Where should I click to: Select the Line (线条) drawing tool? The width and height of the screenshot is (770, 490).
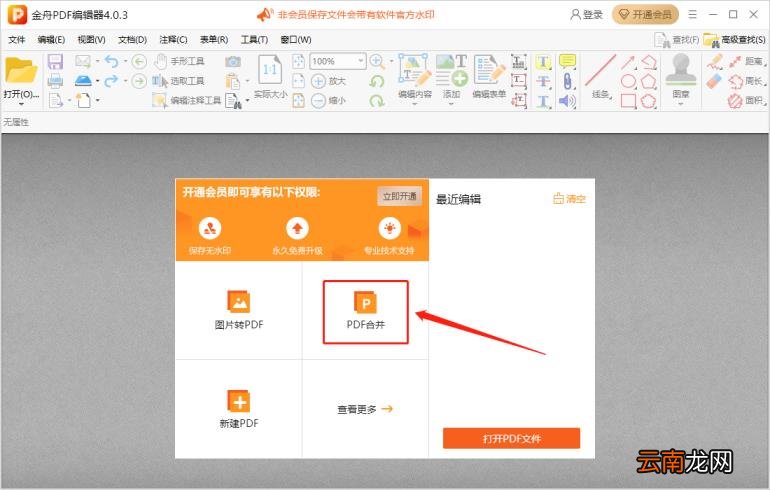600,70
